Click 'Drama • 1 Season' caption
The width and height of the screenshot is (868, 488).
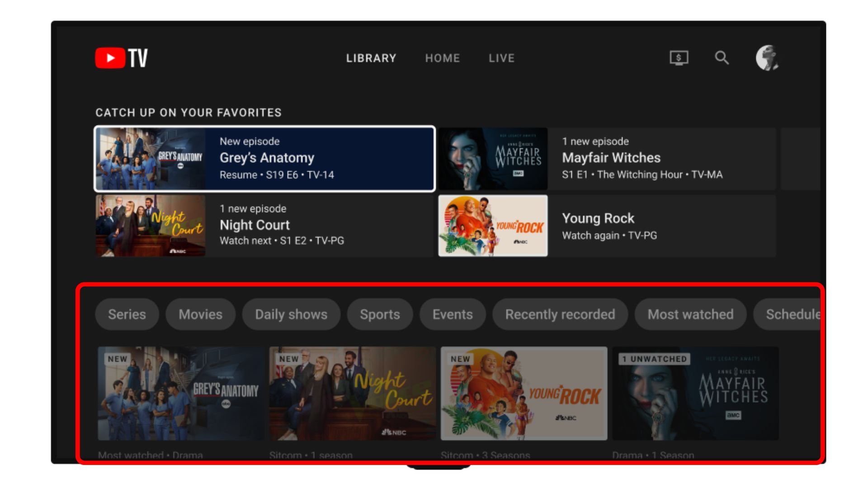653,455
